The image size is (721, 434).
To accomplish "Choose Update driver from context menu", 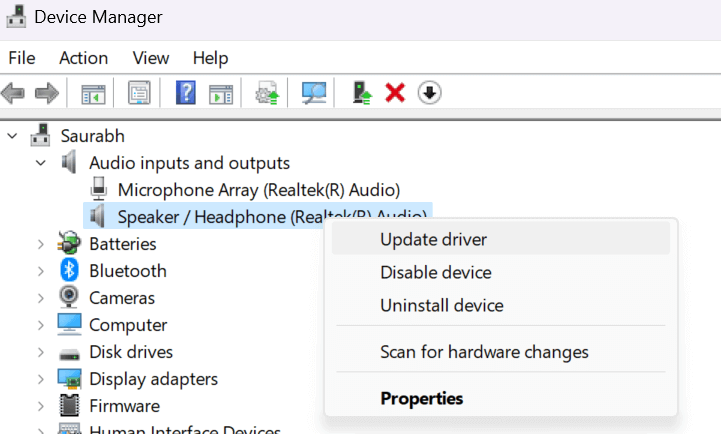I will [x=501, y=239].
